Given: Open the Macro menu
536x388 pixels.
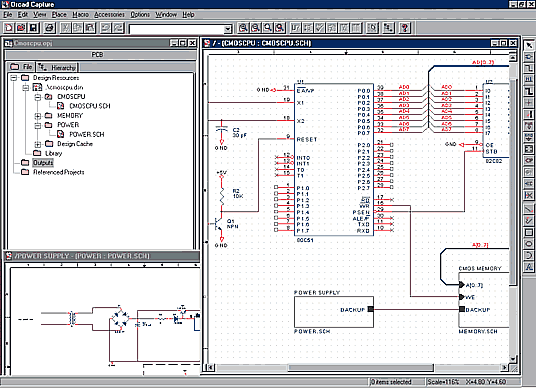Looking at the screenshot, I should coord(80,14).
